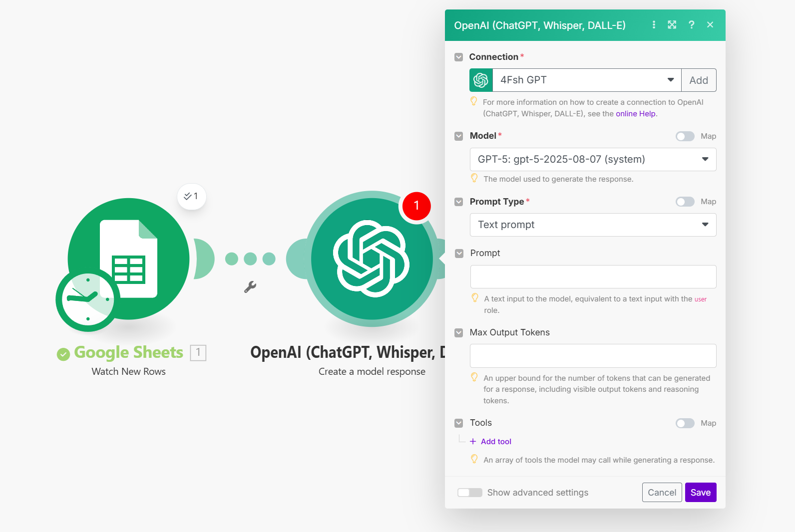The height and width of the screenshot is (532, 795).
Task: Open the panel help question mark
Action: pos(691,24)
